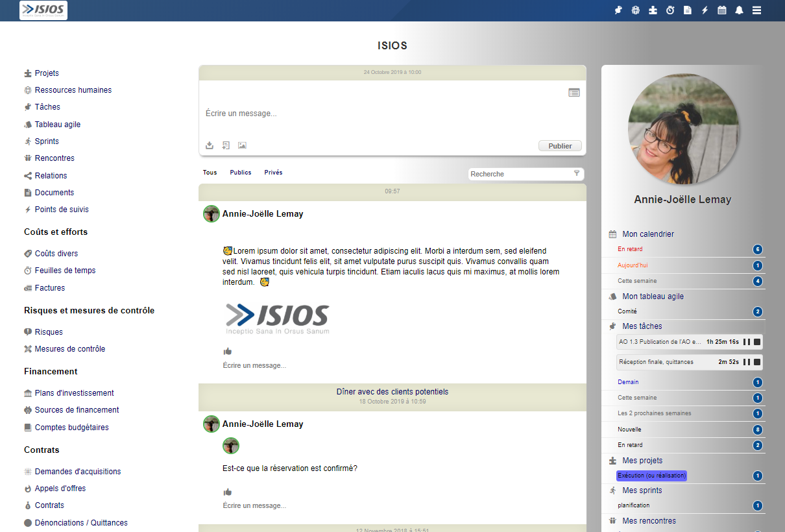
Task: Select the Privés filter tab
Action: tap(273, 173)
